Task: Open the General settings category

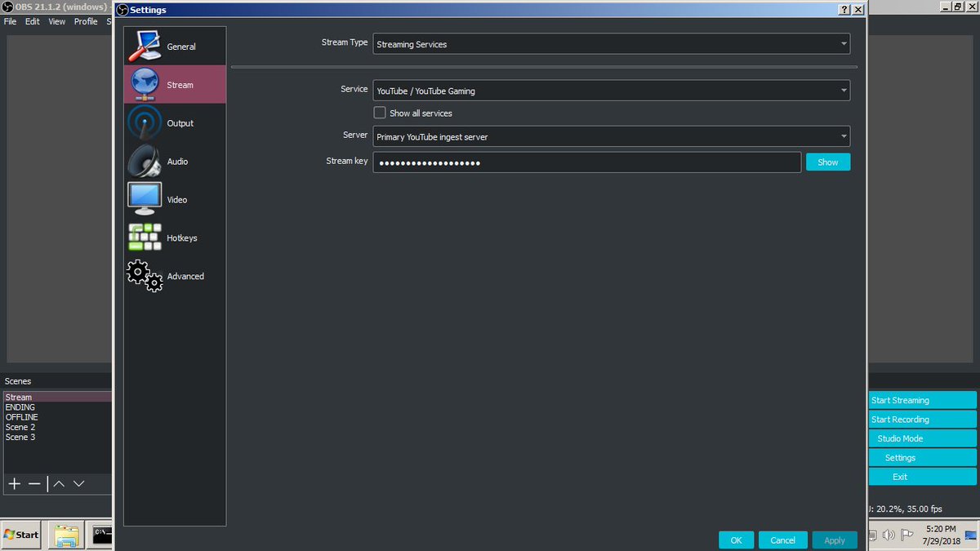Action: [x=175, y=47]
